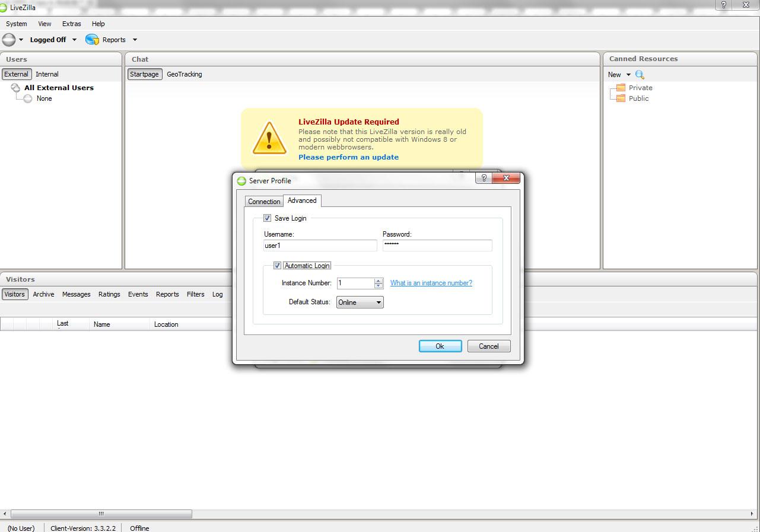
Task: Open the Help menu
Action: (98, 24)
